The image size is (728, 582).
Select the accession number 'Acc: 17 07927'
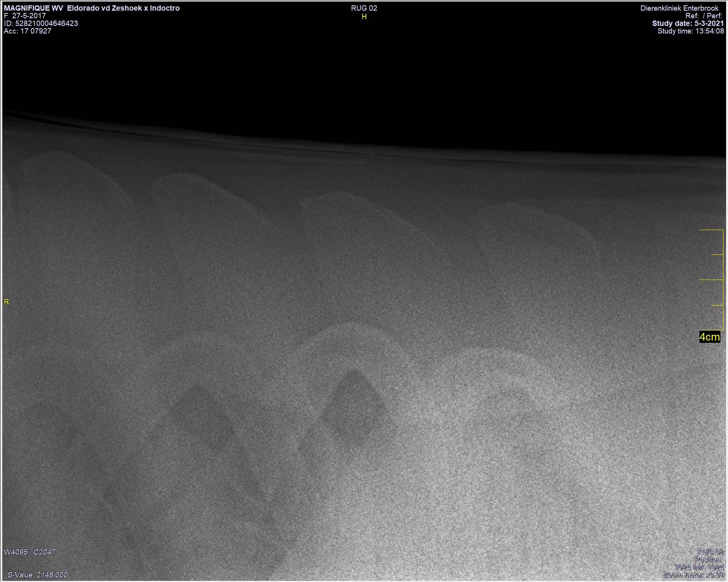tap(27, 31)
